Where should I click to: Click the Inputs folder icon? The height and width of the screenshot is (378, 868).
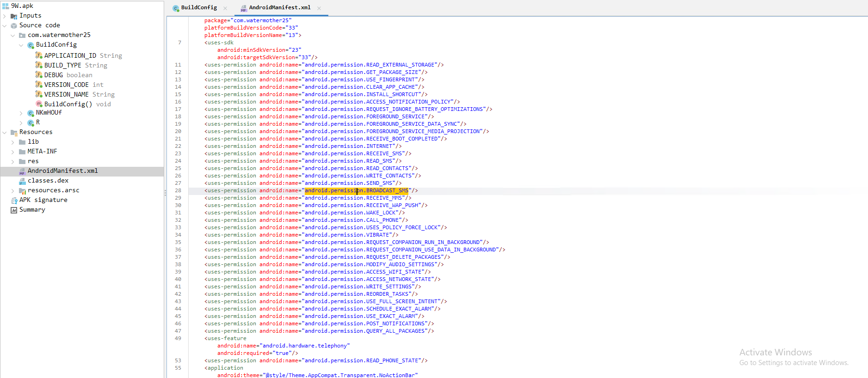(14, 16)
